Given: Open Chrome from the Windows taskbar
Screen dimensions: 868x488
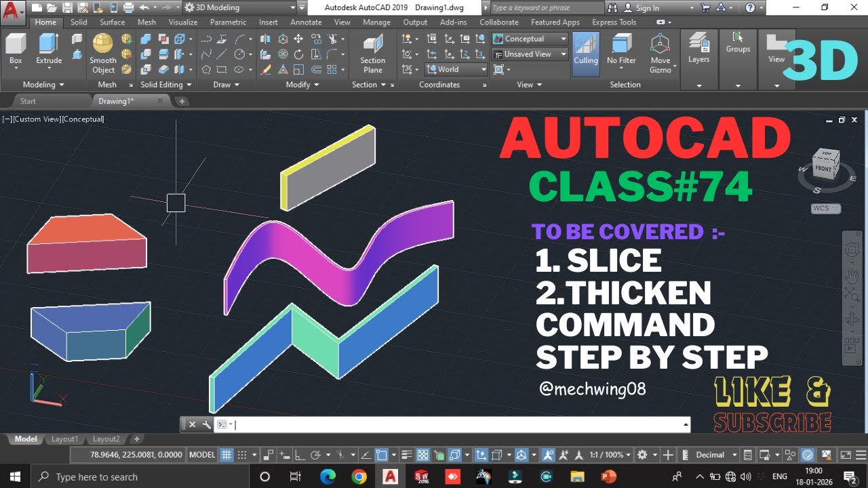Looking at the screenshot, I should click(359, 476).
